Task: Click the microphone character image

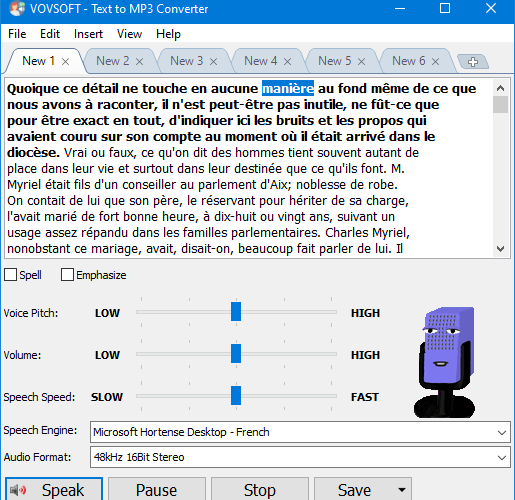Action: 445,362
